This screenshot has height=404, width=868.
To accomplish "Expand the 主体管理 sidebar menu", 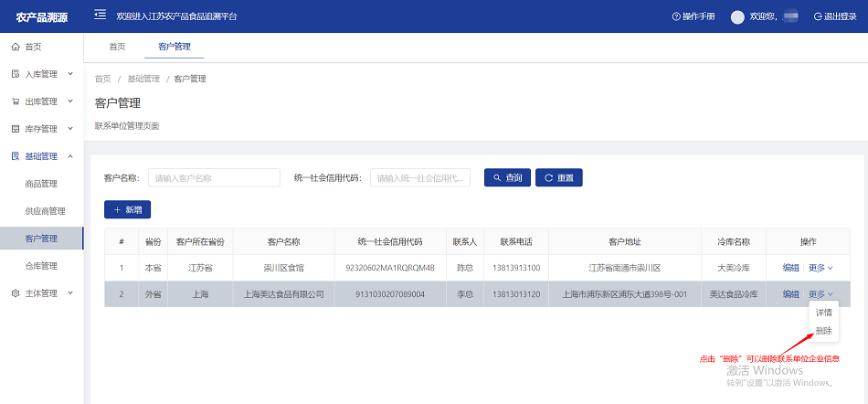I will tap(41, 293).
